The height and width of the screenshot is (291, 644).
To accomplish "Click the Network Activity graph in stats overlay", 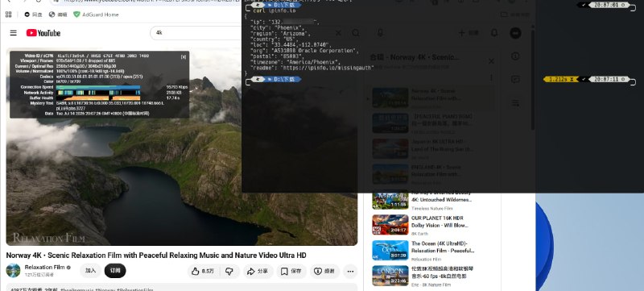I will (97, 93).
